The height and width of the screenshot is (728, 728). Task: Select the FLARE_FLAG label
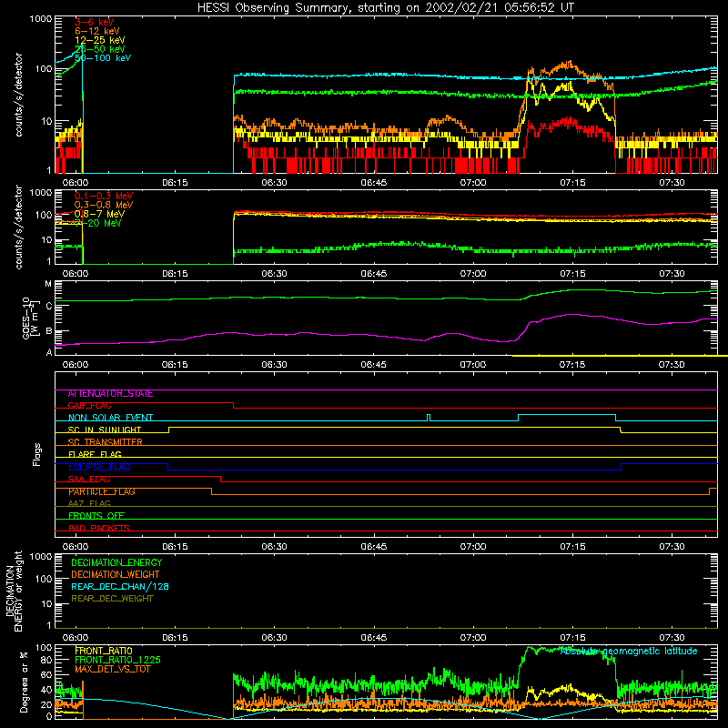coord(95,454)
